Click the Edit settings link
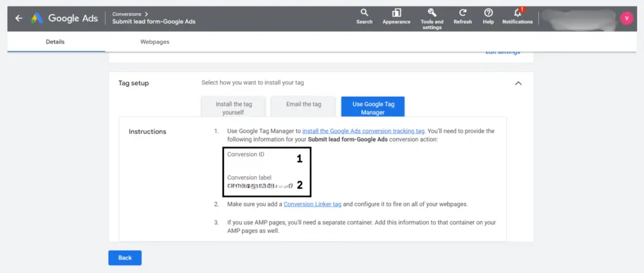Screen dimensions: 644x273 click(502, 52)
